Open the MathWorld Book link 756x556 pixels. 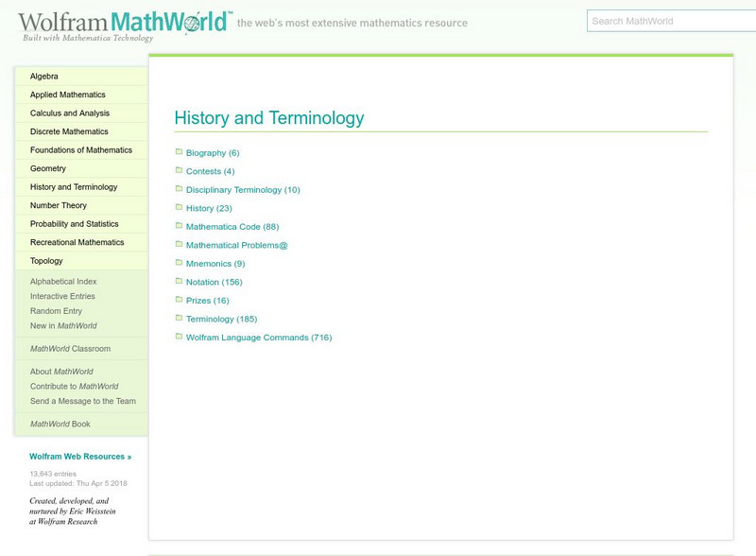[x=60, y=424]
